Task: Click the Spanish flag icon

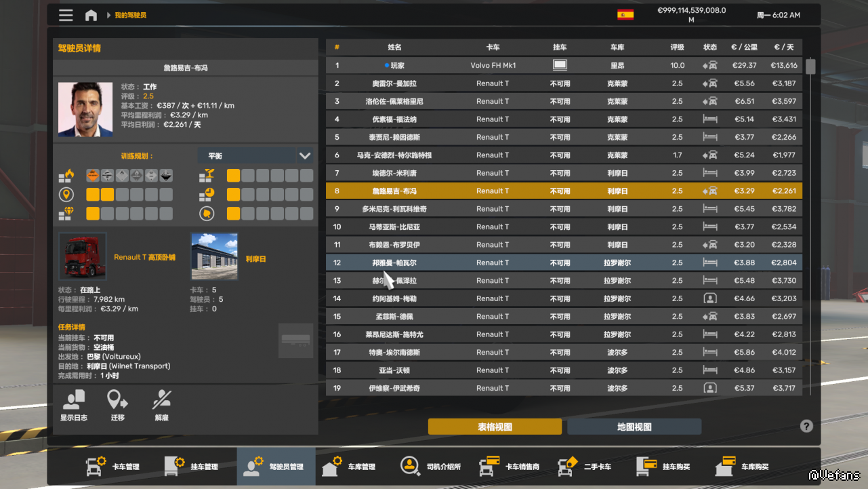Action: (x=625, y=14)
